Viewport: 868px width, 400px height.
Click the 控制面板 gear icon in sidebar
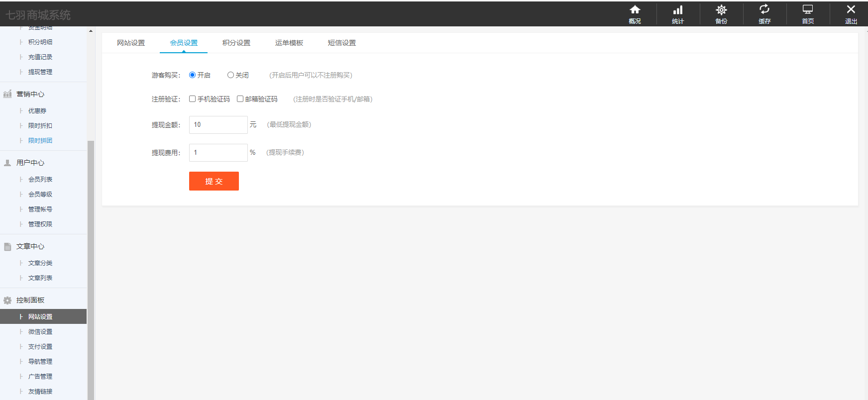[x=7, y=300]
